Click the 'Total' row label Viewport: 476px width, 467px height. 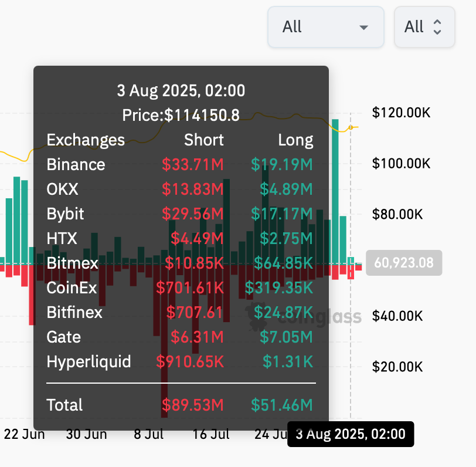pos(64,405)
